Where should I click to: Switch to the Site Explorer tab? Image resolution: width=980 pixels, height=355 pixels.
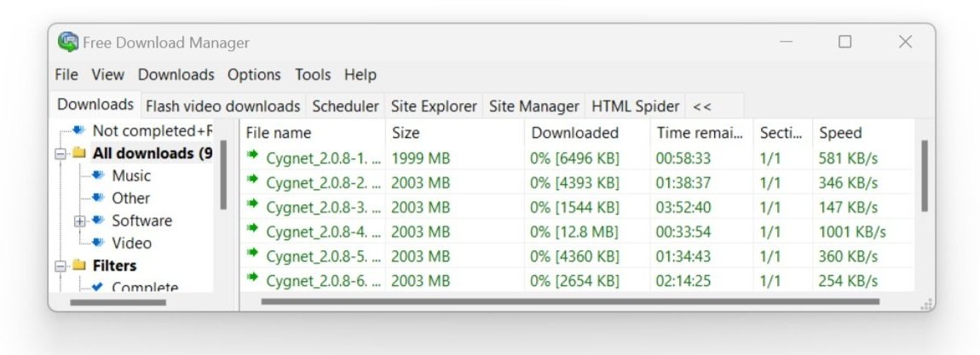pos(434,106)
